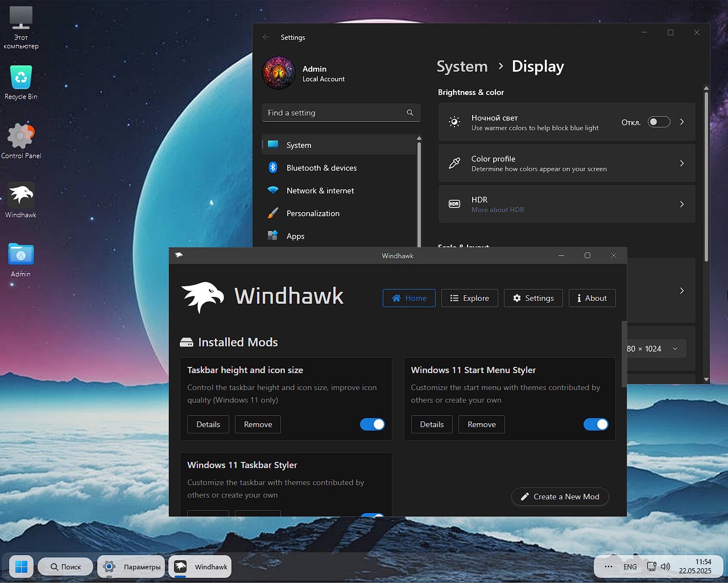This screenshot has width=728, height=583.
Task: Click the Поиск search box on taskbar
Action: click(65, 567)
